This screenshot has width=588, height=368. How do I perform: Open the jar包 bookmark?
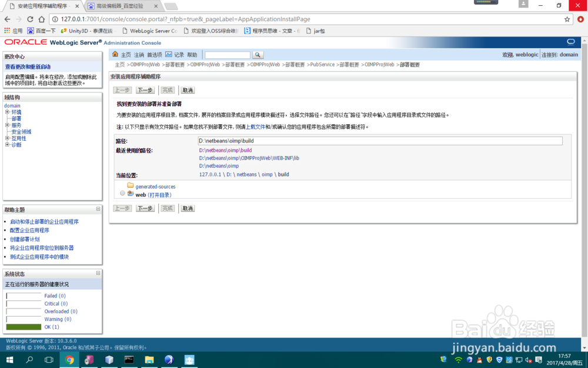pyautogui.click(x=315, y=31)
